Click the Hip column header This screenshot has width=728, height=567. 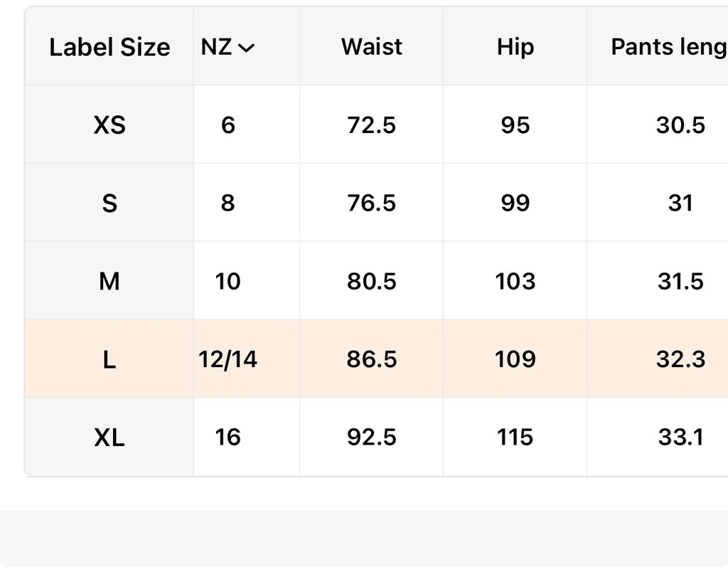(515, 47)
